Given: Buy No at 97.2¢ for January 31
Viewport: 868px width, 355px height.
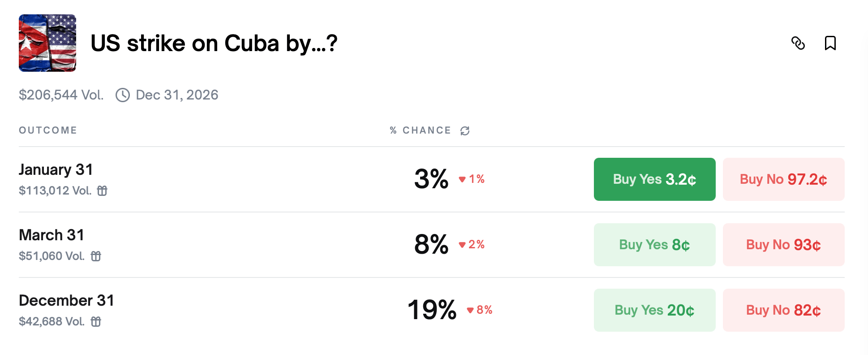Looking at the screenshot, I should (783, 179).
